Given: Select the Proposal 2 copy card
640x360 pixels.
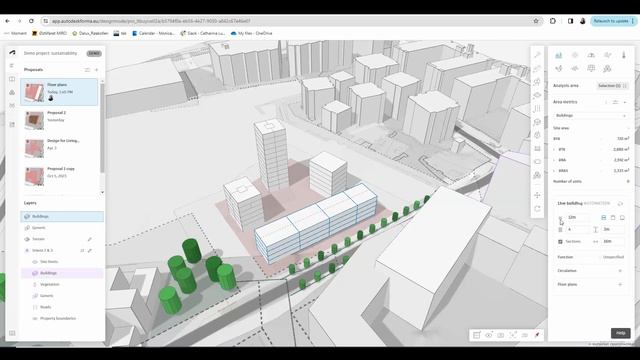Looking at the screenshot, I should [59, 176].
